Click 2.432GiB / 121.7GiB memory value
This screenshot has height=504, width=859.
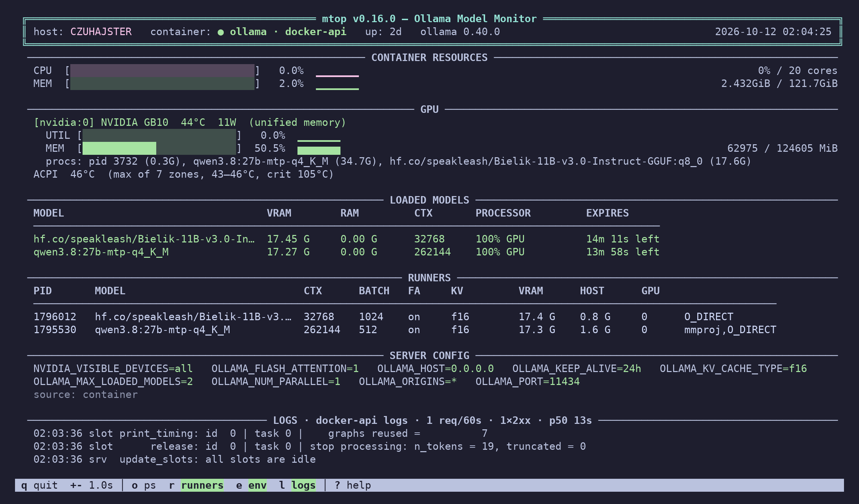coord(779,84)
